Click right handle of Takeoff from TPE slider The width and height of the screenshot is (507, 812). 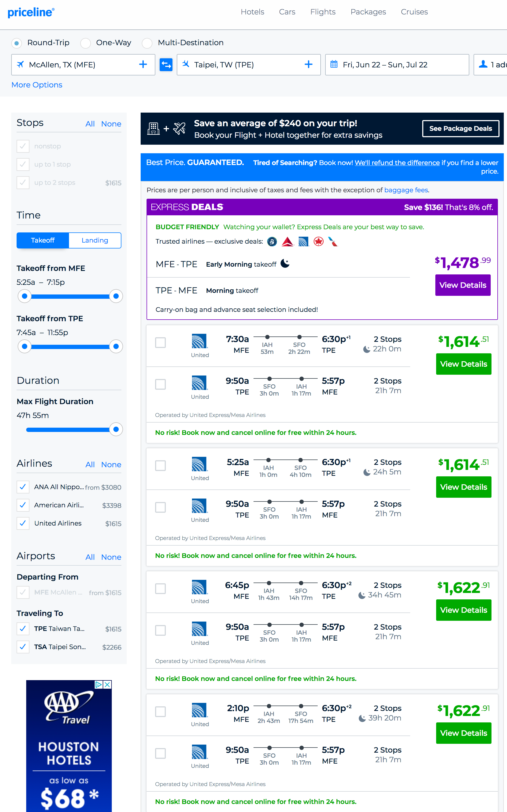click(116, 346)
